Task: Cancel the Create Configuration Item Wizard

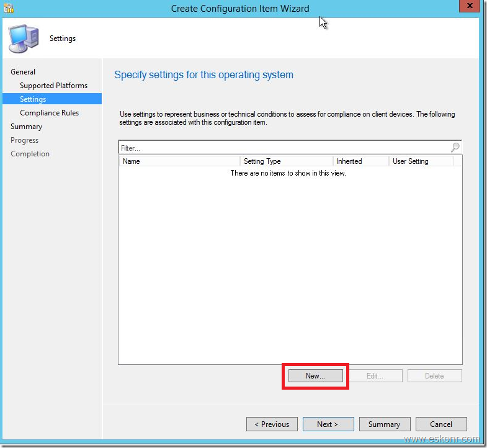Action: pyautogui.click(x=441, y=424)
